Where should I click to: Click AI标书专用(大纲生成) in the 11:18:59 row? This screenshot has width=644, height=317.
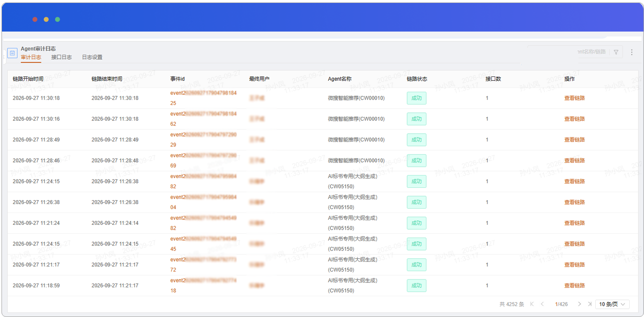point(353,280)
